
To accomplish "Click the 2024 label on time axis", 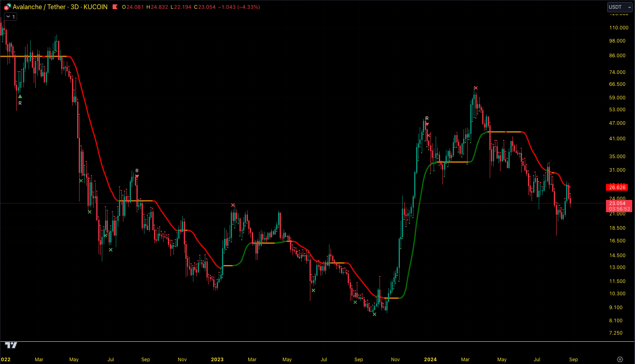I will (x=430, y=359).
